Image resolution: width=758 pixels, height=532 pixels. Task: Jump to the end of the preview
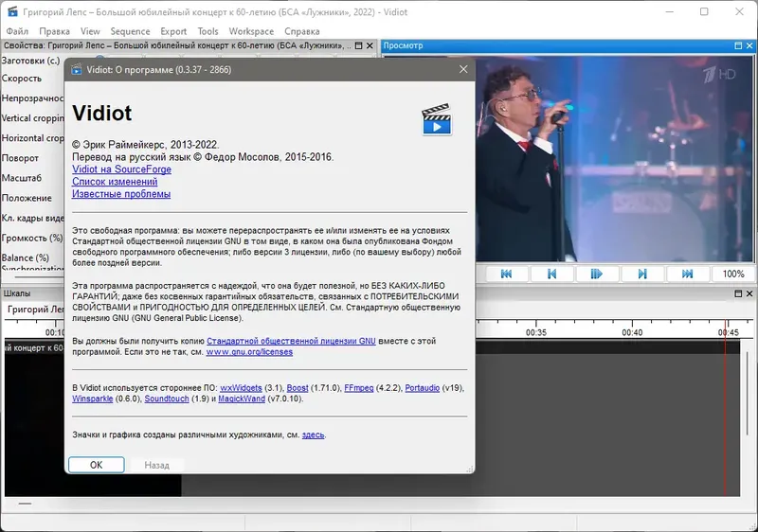688,274
